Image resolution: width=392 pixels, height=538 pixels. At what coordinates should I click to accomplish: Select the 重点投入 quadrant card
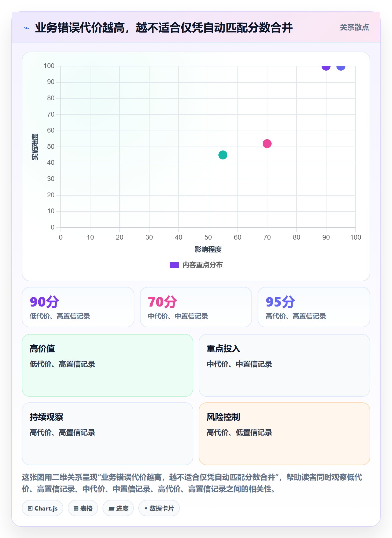coord(284,365)
